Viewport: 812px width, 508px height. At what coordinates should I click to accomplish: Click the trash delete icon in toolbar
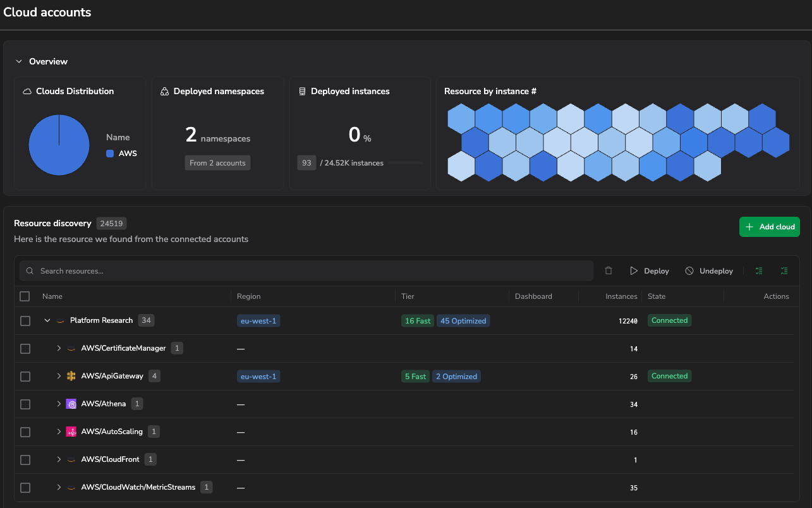point(609,270)
